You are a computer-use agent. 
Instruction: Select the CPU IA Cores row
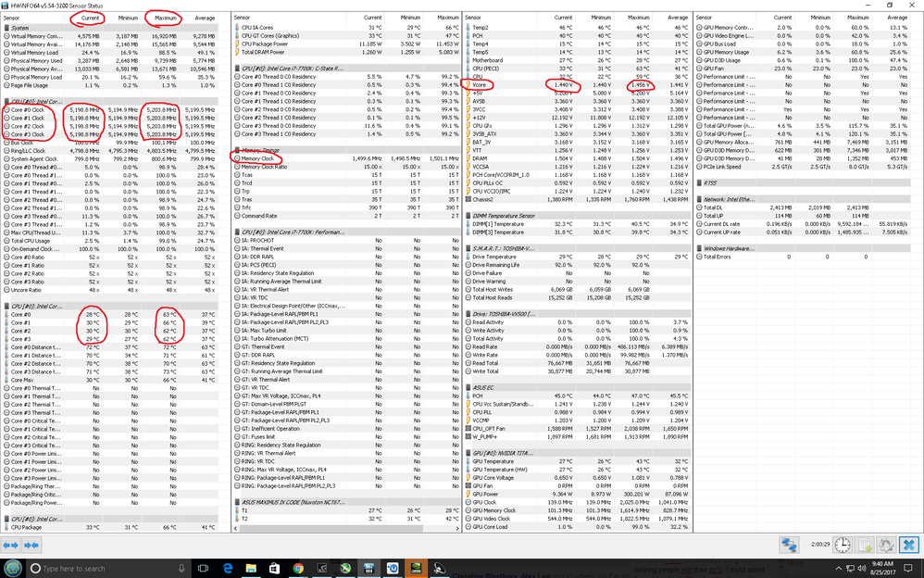pyautogui.click(x=346, y=28)
